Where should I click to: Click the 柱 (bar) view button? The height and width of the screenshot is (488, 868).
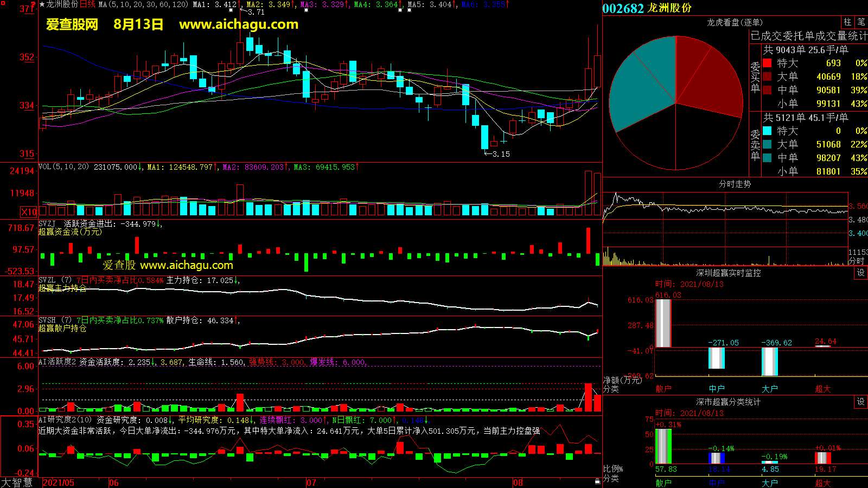point(847,22)
